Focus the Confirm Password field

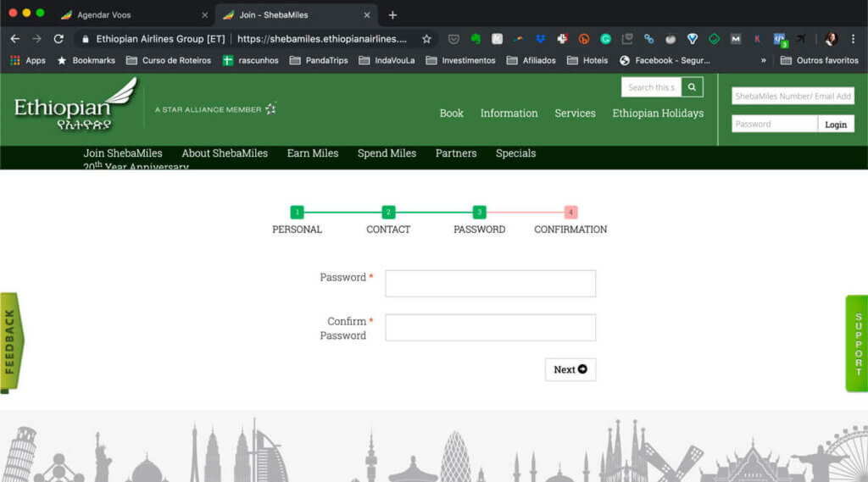click(x=490, y=328)
